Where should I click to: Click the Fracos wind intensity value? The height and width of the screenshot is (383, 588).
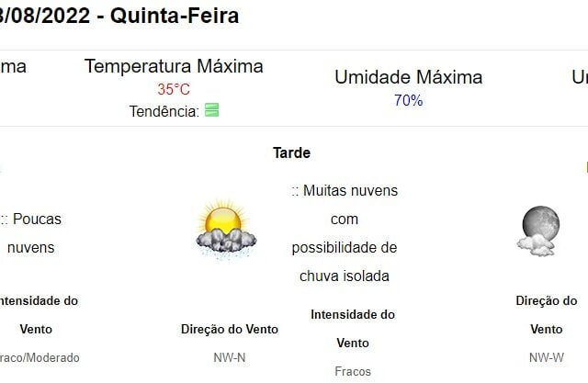353,371
